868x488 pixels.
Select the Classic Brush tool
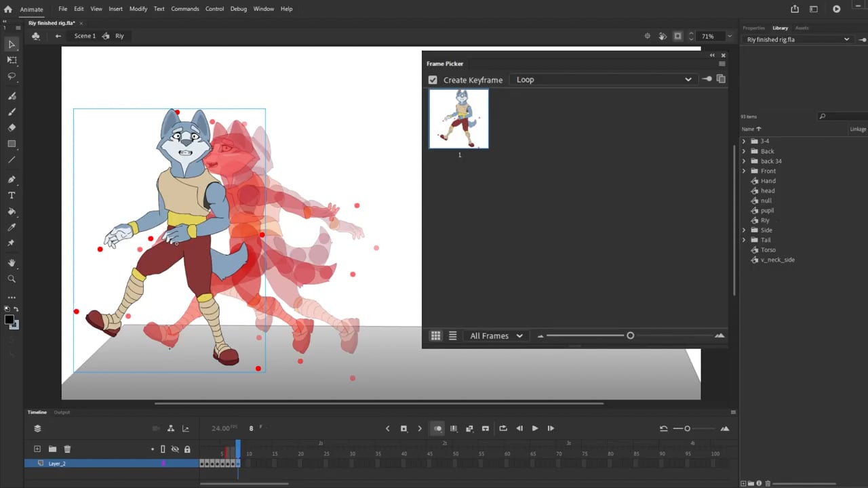point(12,112)
